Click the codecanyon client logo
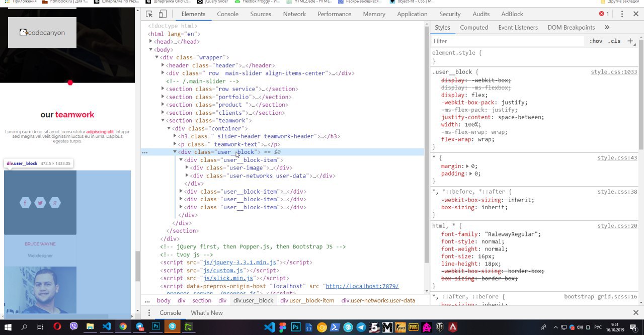This screenshot has width=644, height=335. (x=42, y=33)
